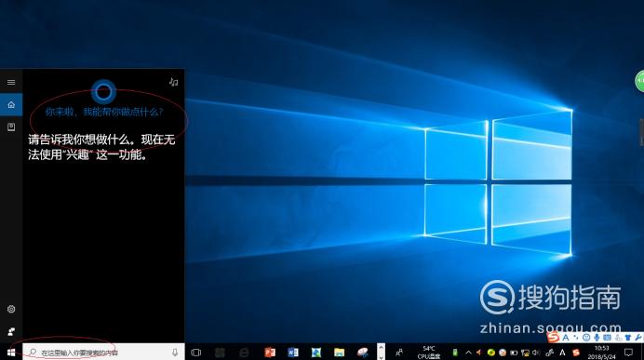Launch Word from the taskbar

[x=293, y=353]
